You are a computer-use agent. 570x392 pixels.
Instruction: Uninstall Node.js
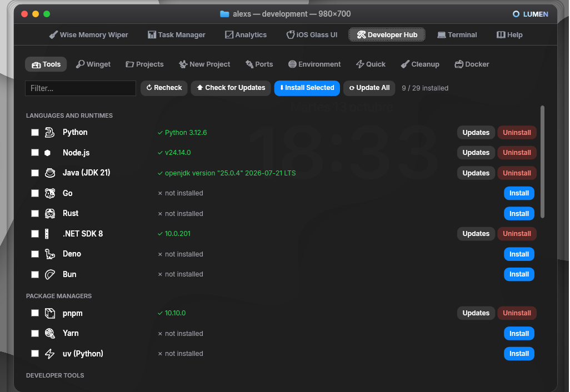(517, 153)
